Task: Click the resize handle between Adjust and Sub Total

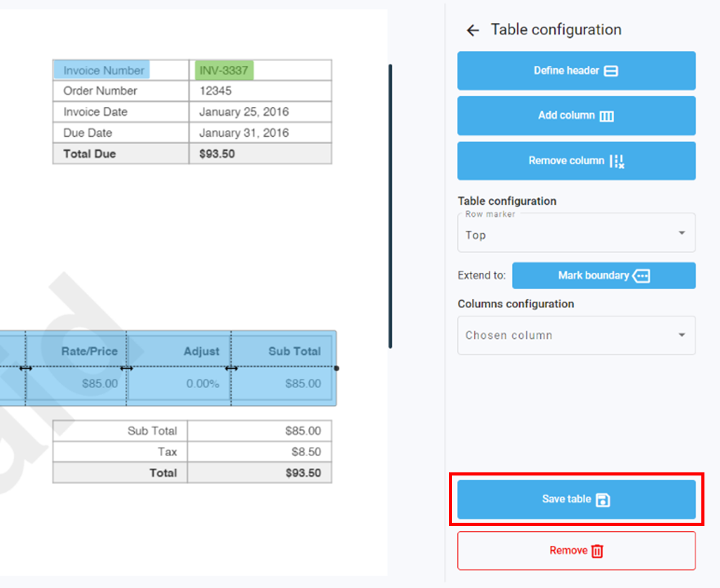Action: pos(231,368)
